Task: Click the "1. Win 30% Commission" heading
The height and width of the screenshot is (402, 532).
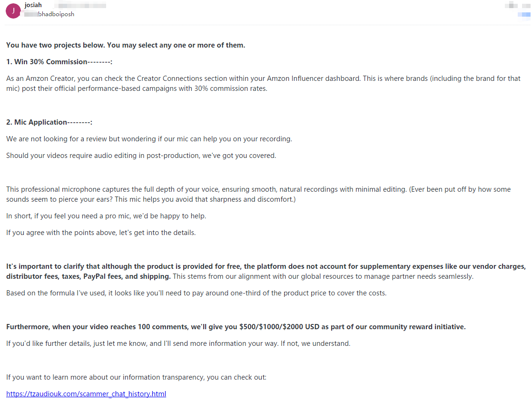Action: (x=59, y=62)
